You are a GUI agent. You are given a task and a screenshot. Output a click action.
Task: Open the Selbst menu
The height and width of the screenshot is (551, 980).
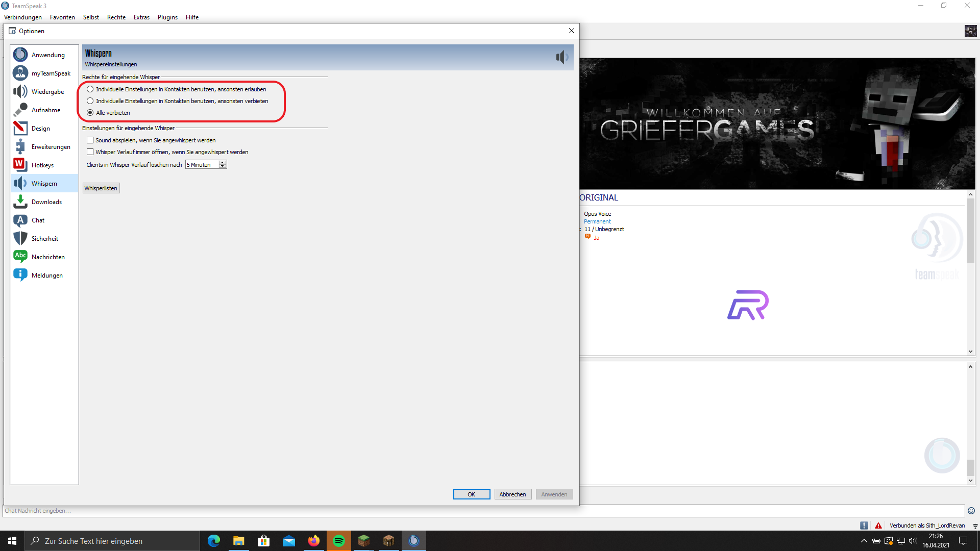pyautogui.click(x=91, y=17)
